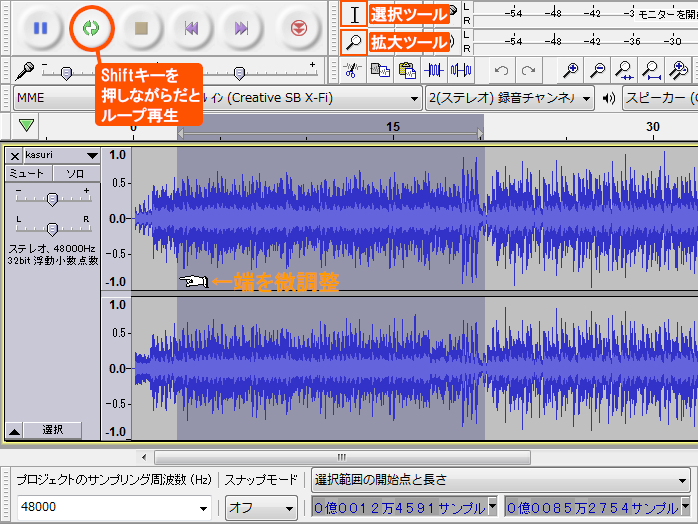Skip to start of the track
The height and width of the screenshot is (524, 698).
pyautogui.click(x=190, y=28)
